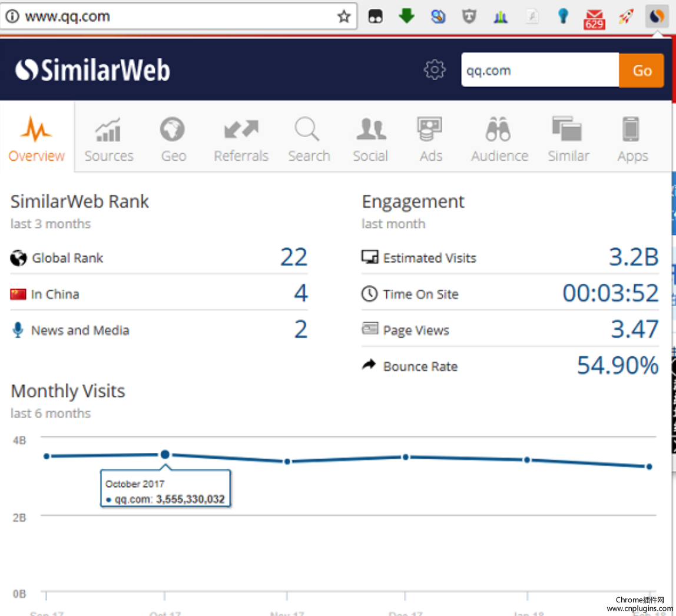Click the September 2017 chart data point
Screen dimensions: 676x616
pos(47,456)
